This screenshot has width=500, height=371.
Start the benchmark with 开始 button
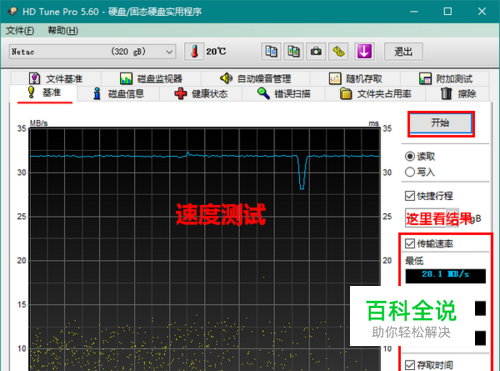pyautogui.click(x=441, y=123)
